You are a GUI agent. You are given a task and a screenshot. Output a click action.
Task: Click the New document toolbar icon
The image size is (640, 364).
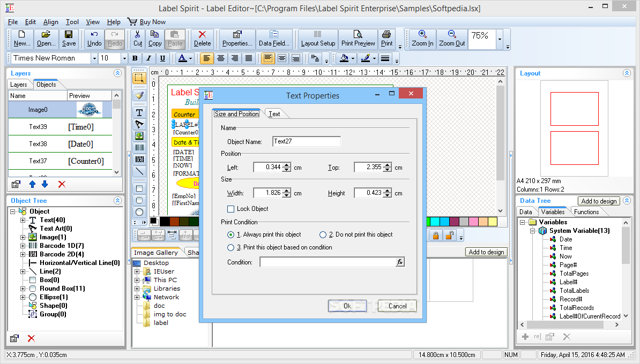(21, 39)
